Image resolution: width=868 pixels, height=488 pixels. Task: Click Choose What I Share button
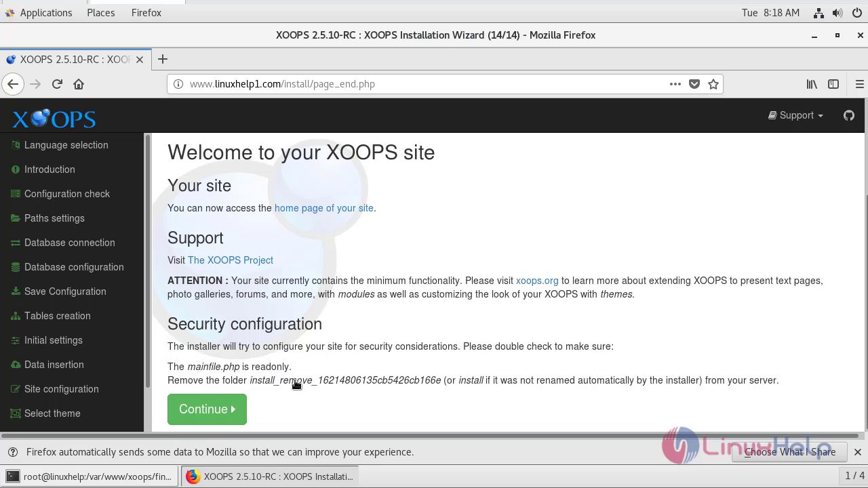(789, 452)
